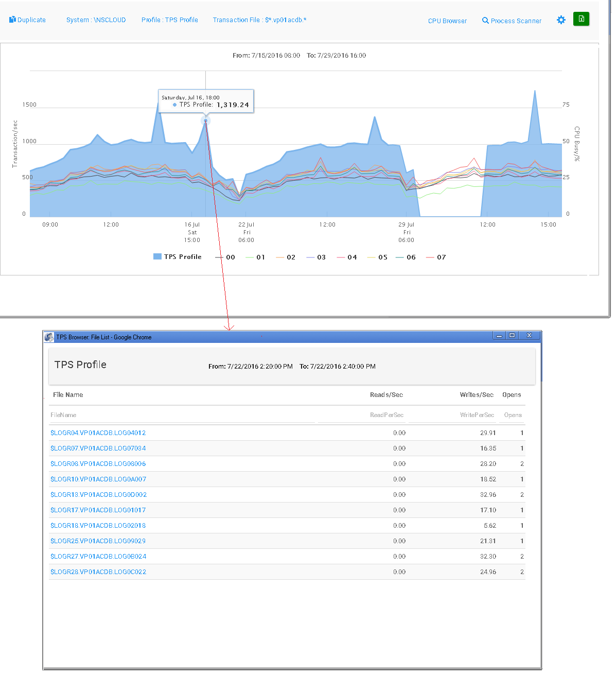Sort by the File Name column header
The image size is (616, 675).
68,395
